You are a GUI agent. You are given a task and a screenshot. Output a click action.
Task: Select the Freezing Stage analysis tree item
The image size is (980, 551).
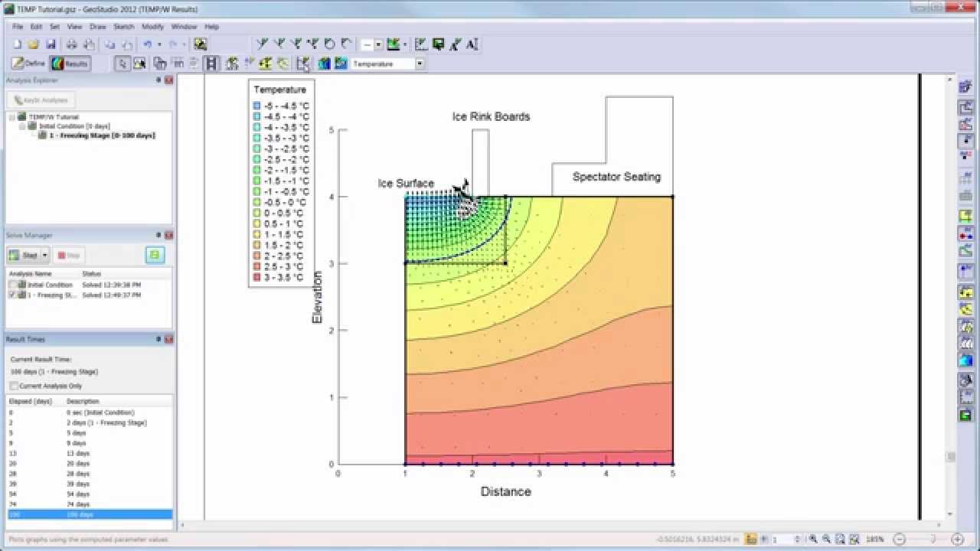click(x=102, y=135)
